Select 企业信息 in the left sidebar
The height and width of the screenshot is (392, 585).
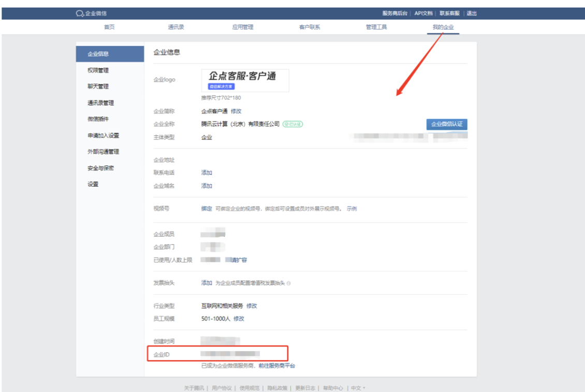point(110,54)
